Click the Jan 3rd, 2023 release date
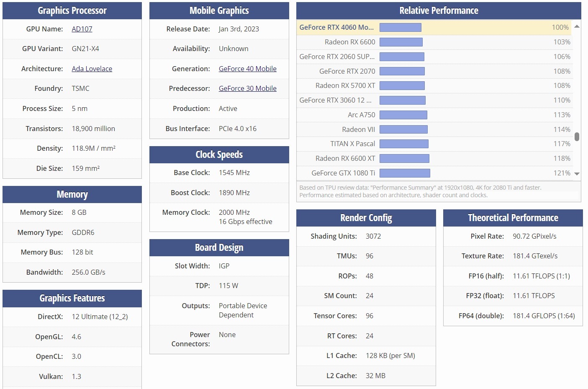 pos(239,29)
